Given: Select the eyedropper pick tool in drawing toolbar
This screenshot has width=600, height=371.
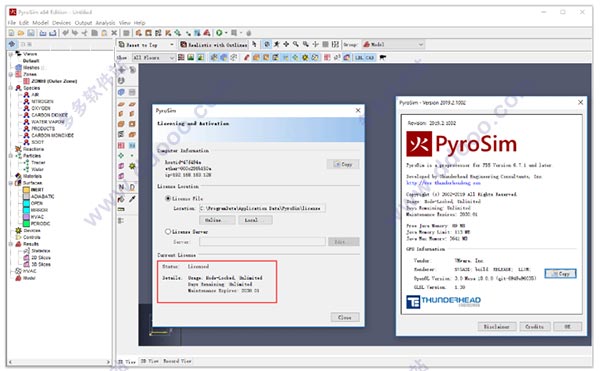Looking at the screenshot, I should click(x=132, y=199).
